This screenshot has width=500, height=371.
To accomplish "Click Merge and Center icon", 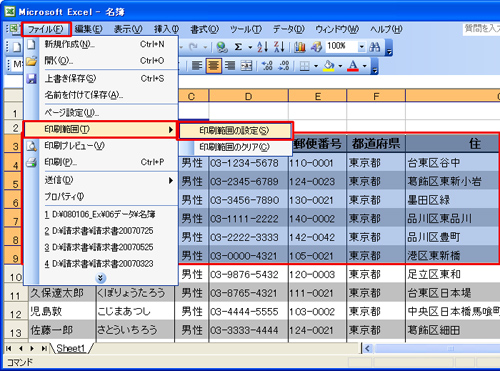I will point(247,66).
